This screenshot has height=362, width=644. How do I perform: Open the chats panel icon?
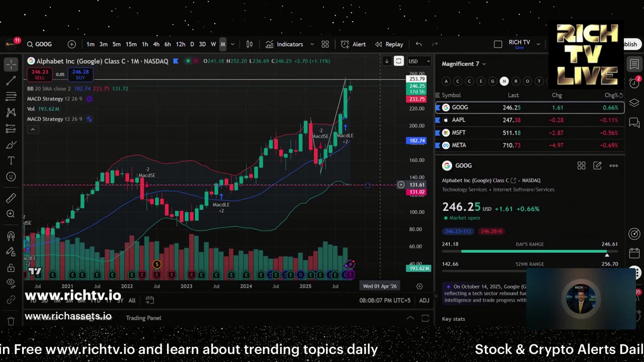[x=634, y=122]
